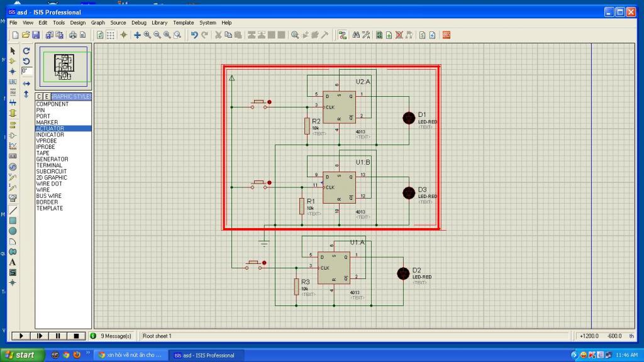The height and width of the screenshot is (362, 644).
Task: Click the horizontal mirror flip icon
Action: 26,83
